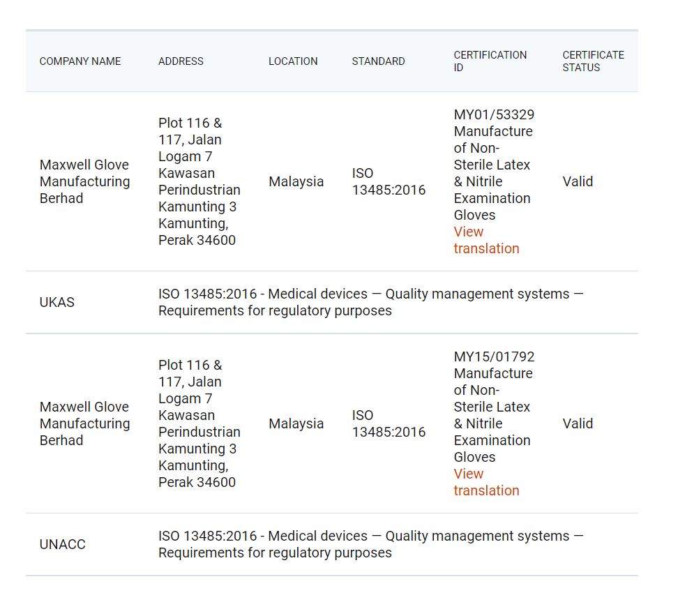Click the ADDRESS column header
This screenshot has width=678, height=616.
point(181,61)
